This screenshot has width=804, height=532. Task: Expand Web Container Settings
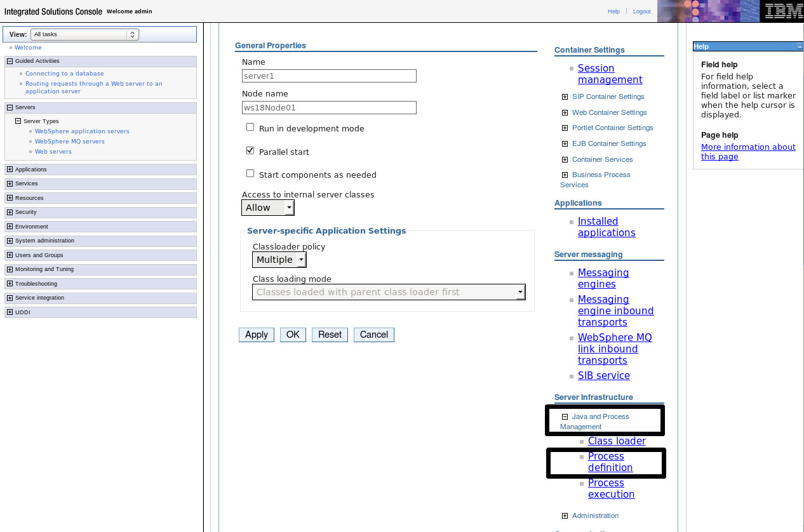pos(565,112)
